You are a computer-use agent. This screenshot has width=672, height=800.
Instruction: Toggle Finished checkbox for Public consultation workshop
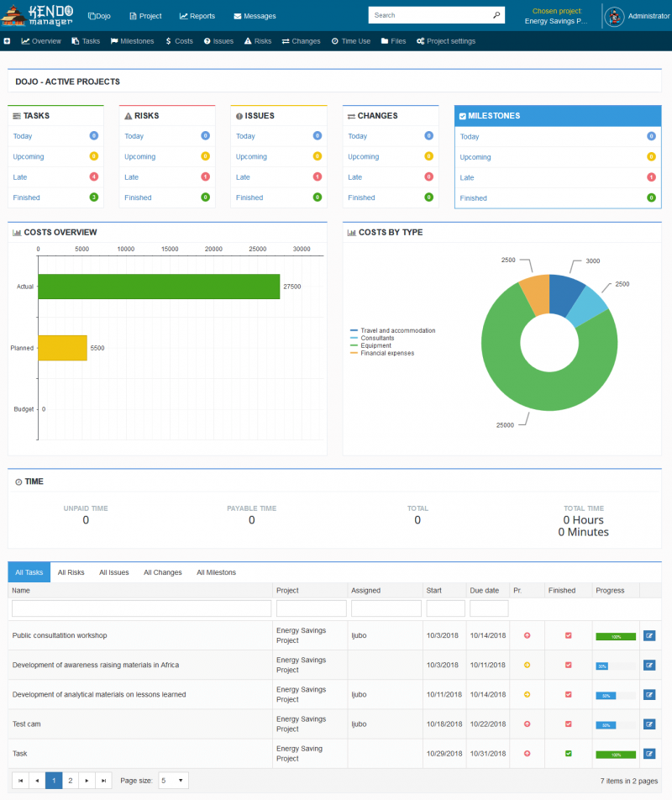click(x=568, y=635)
